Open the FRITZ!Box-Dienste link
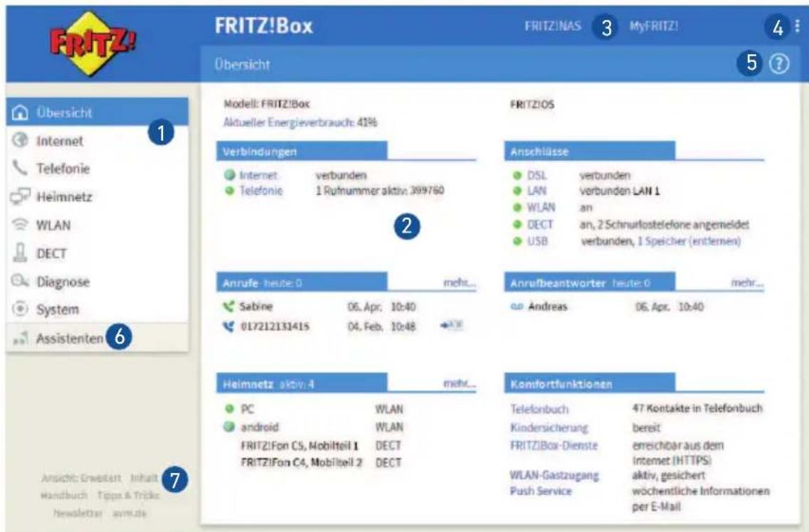This screenshot has width=809, height=532. click(554, 445)
